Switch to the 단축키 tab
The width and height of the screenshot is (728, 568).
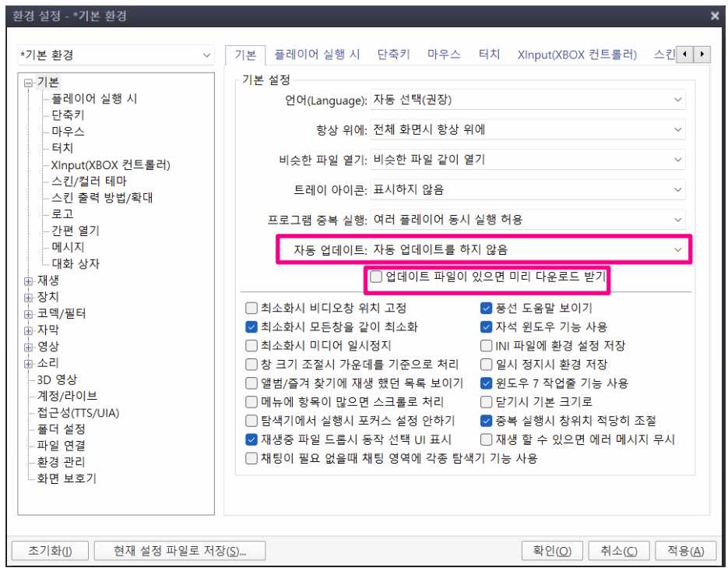[393, 55]
